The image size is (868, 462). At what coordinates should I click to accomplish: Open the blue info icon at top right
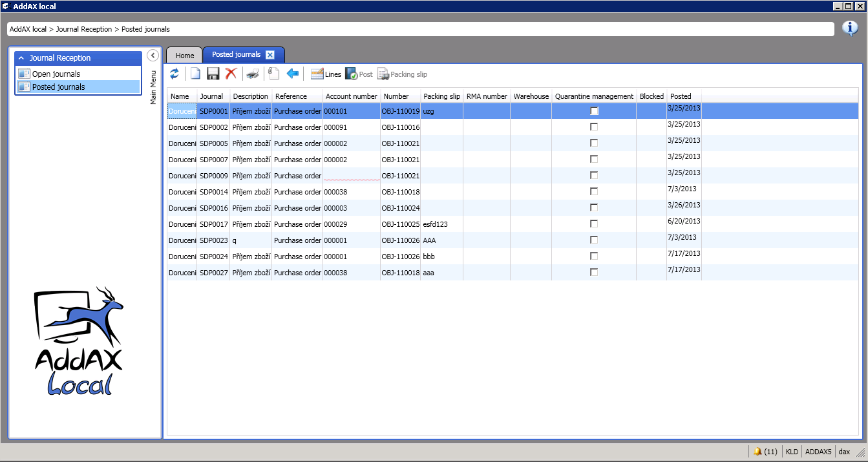click(x=850, y=28)
